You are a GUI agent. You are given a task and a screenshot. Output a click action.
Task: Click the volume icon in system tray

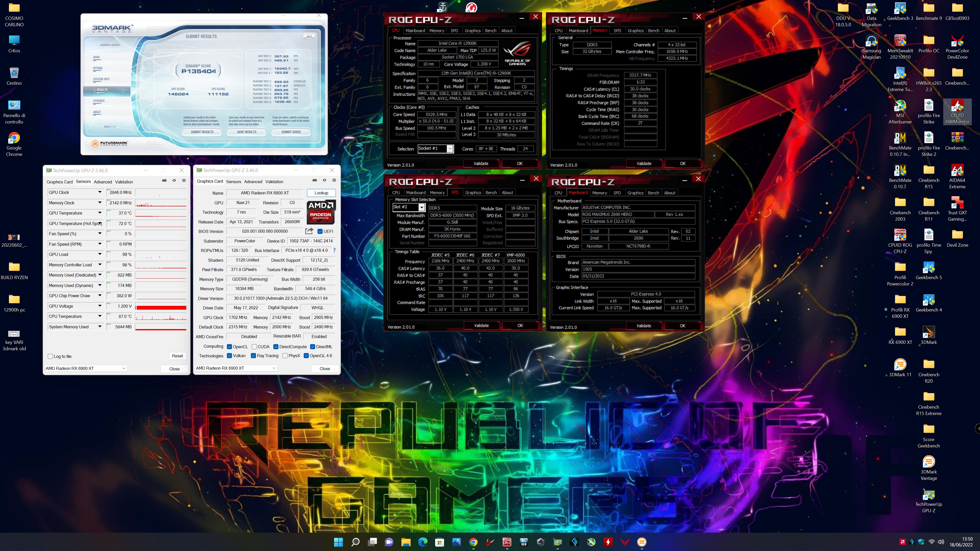(941, 542)
